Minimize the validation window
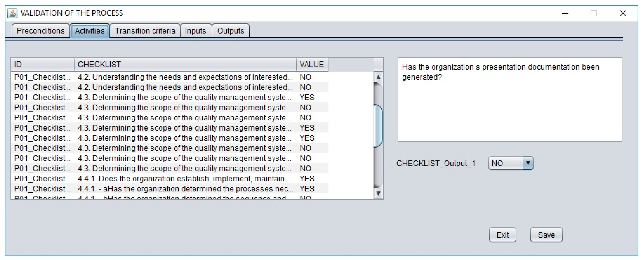Viewport: 644px width, 260px height. tap(565, 13)
